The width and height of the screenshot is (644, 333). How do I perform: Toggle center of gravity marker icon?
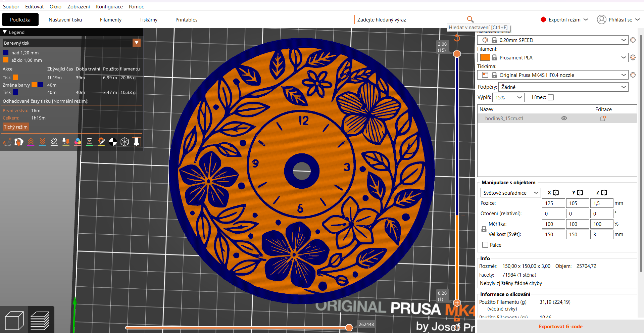click(x=113, y=142)
